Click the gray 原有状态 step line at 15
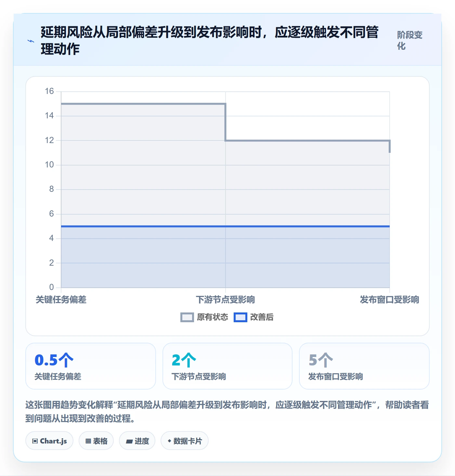The width and height of the screenshot is (455, 476). click(x=143, y=104)
